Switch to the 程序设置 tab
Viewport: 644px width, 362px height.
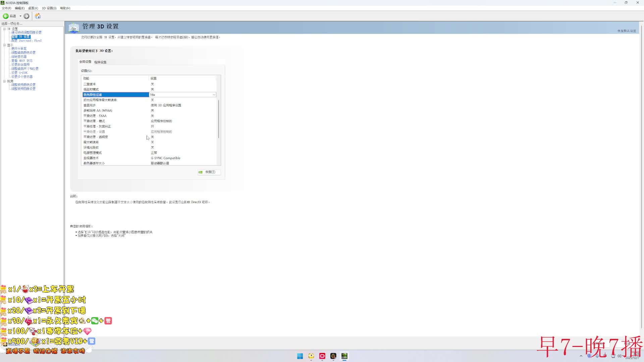(x=100, y=62)
